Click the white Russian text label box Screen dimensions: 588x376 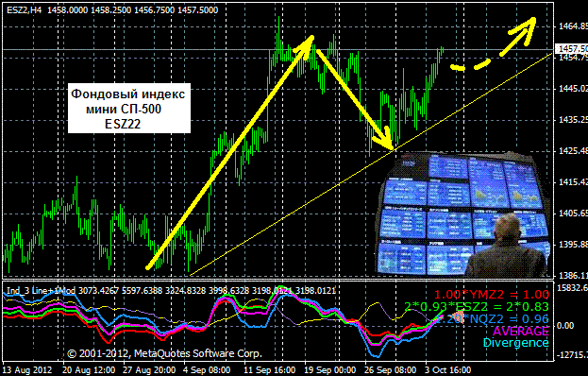[128, 109]
